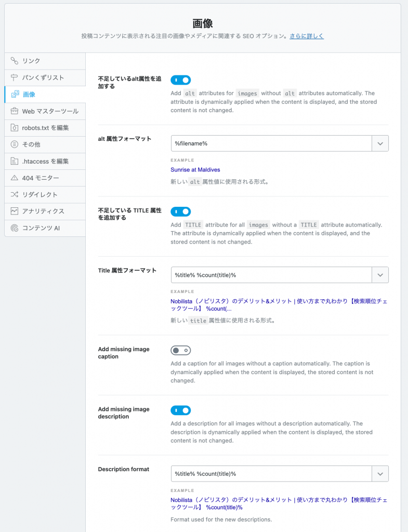Open the パンくずリスト settings tab
Screen dimensions: 408x532
tap(45, 78)
